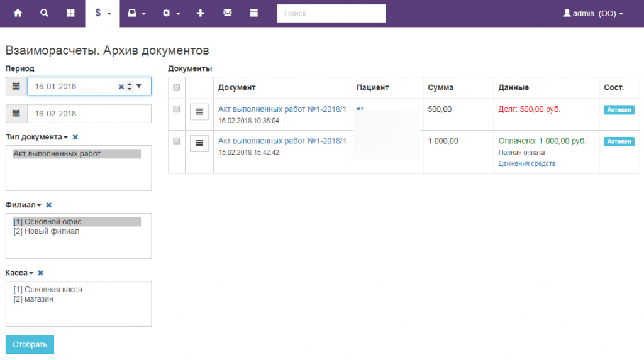
Task: Open the grid dashboard icon
Action: coord(70,13)
